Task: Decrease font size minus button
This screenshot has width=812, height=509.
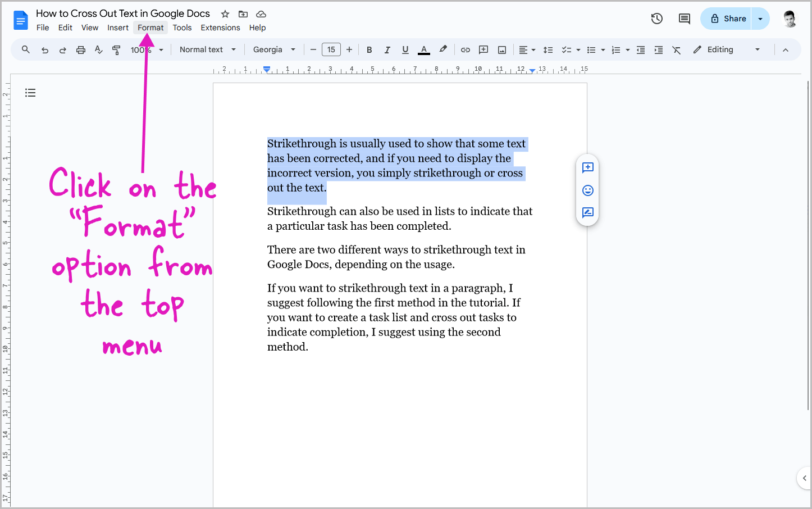Action: point(313,49)
